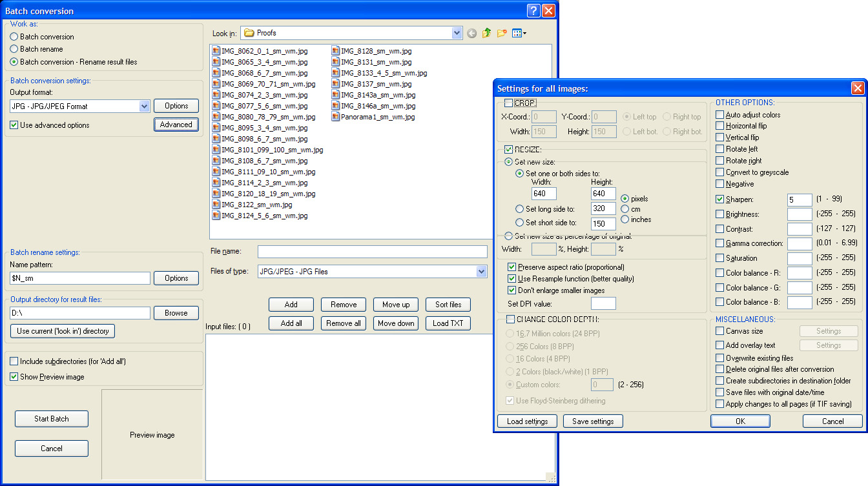The height and width of the screenshot is (486, 868).
Task: Open the Look in folder dropdown
Action: (x=457, y=33)
